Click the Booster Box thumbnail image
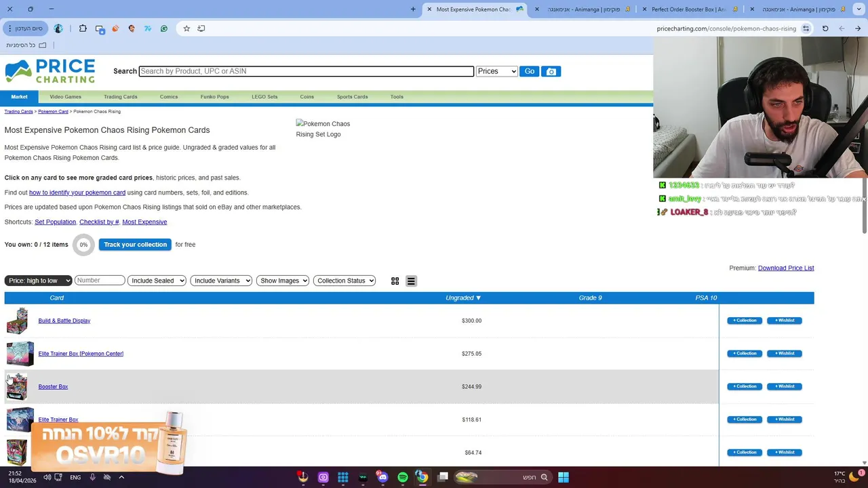 click(17, 386)
